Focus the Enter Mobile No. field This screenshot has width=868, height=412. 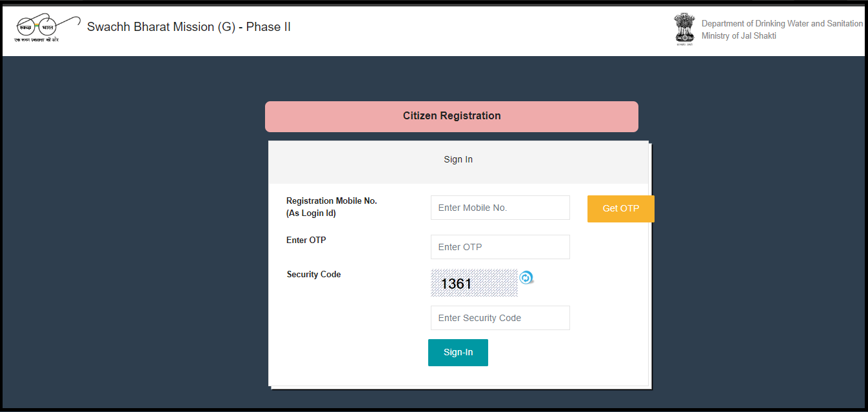coord(500,208)
